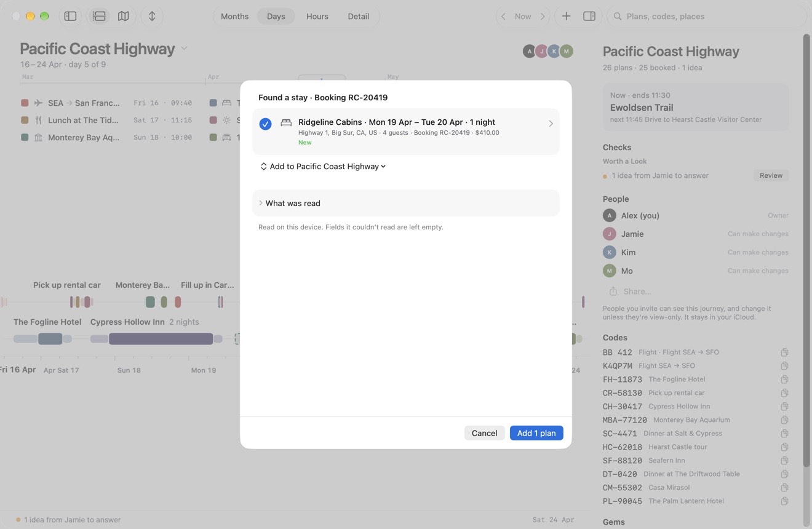812x529 pixels.
Task: Click the Ewoldsen Trail current plan card
Action: pos(696,107)
